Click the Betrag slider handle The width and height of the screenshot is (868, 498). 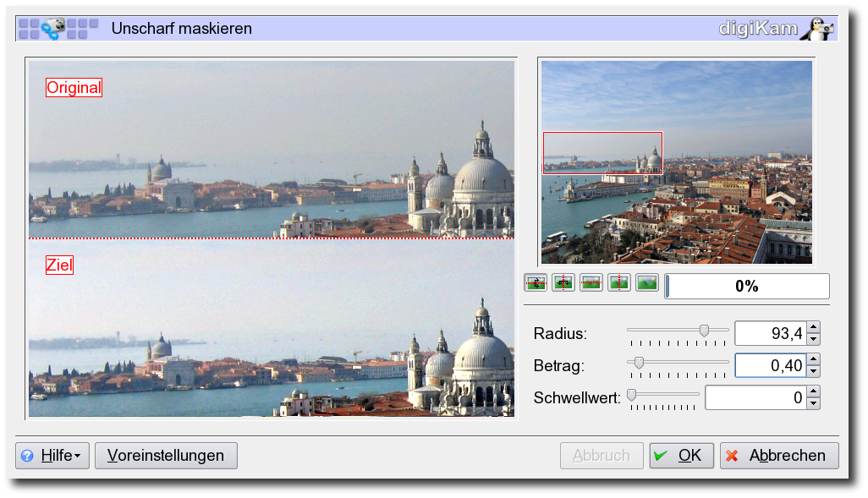click(639, 362)
